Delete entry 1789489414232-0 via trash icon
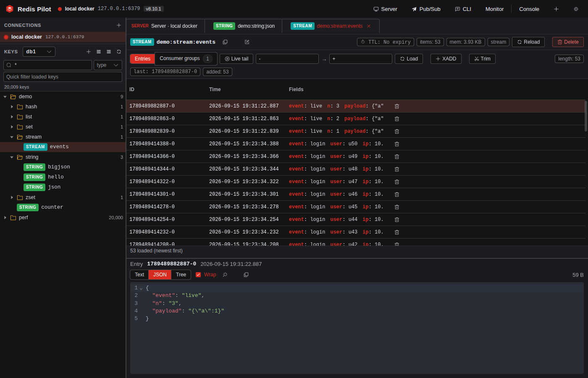 coord(397,232)
